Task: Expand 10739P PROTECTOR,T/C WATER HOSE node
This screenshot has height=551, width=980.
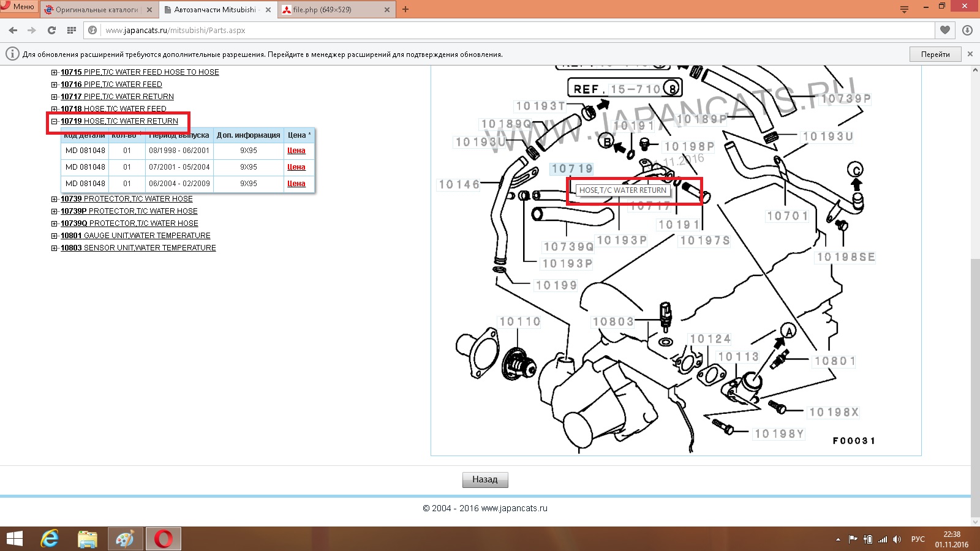Action: coord(55,211)
